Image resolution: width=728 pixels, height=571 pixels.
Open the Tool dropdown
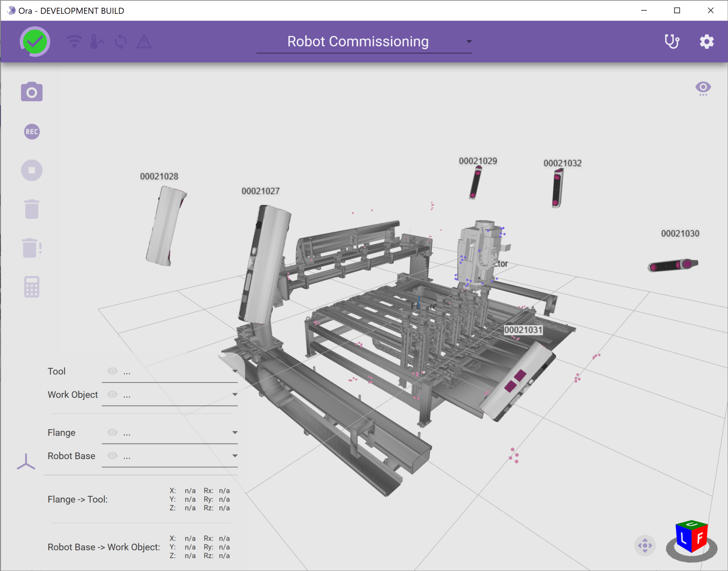[x=235, y=371]
